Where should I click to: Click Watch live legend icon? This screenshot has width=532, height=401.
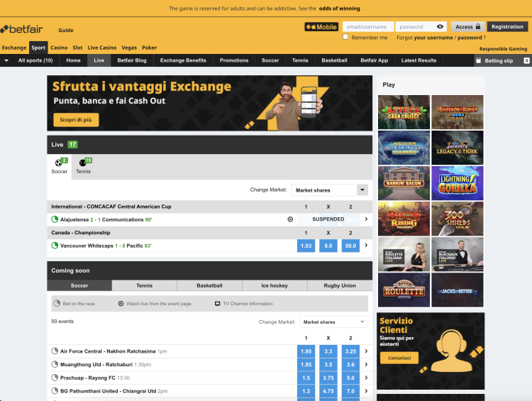click(121, 304)
